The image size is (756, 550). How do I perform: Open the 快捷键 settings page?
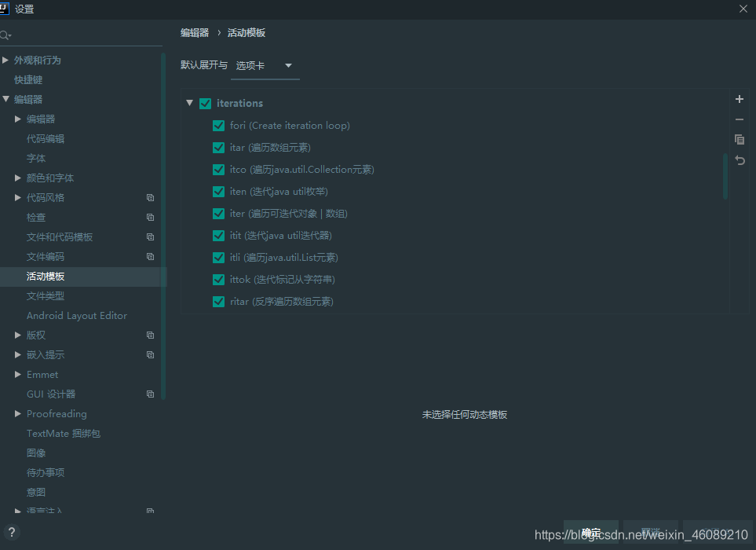pyautogui.click(x=28, y=80)
